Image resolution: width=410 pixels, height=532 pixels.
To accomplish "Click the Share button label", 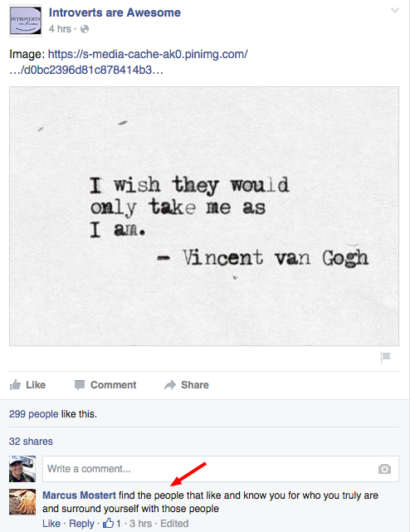I will 195,385.
